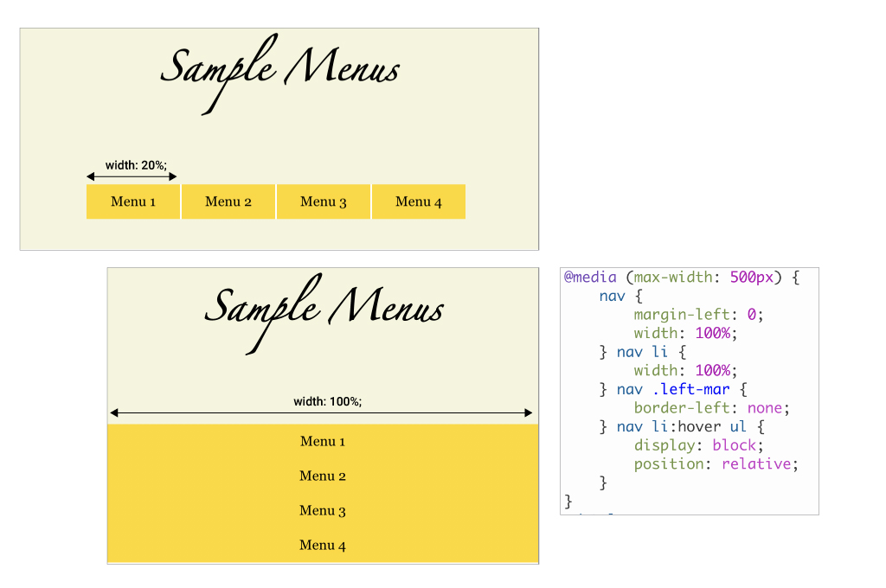Click 'width: 100%;' under the nav li rule

coord(685,371)
